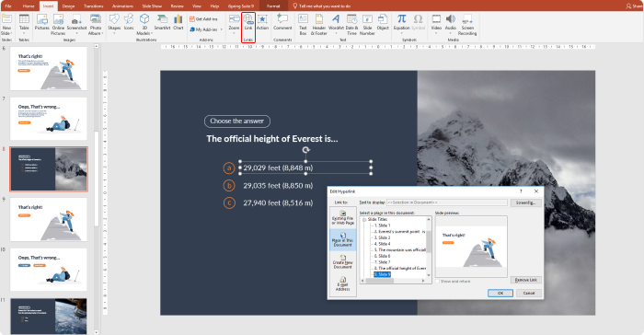Switch to the Home tab
This screenshot has width=644, height=335.
coord(29,6)
